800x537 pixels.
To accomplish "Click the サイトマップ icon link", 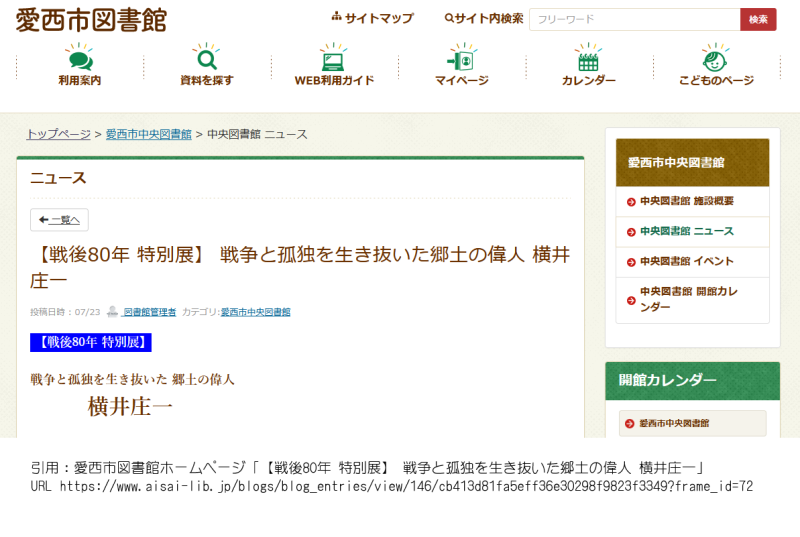I will [x=372, y=18].
